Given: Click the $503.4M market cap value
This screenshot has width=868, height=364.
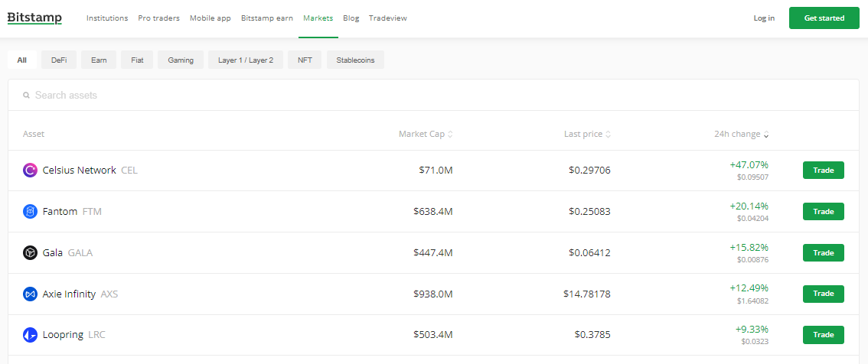Looking at the screenshot, I should [x=433, y=335].
